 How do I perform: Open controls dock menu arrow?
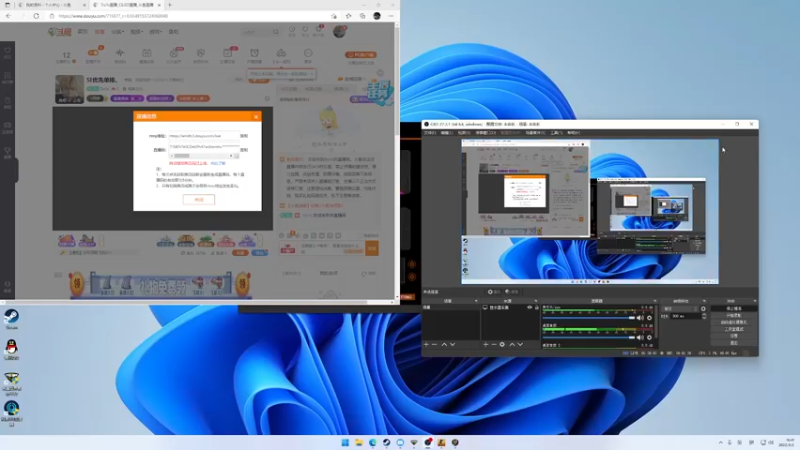pyautogui.click(x=755, y=301)
